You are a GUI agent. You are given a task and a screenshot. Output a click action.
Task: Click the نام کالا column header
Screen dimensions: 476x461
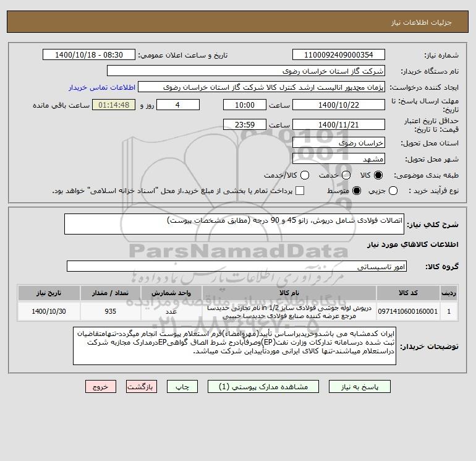(289, 293)
